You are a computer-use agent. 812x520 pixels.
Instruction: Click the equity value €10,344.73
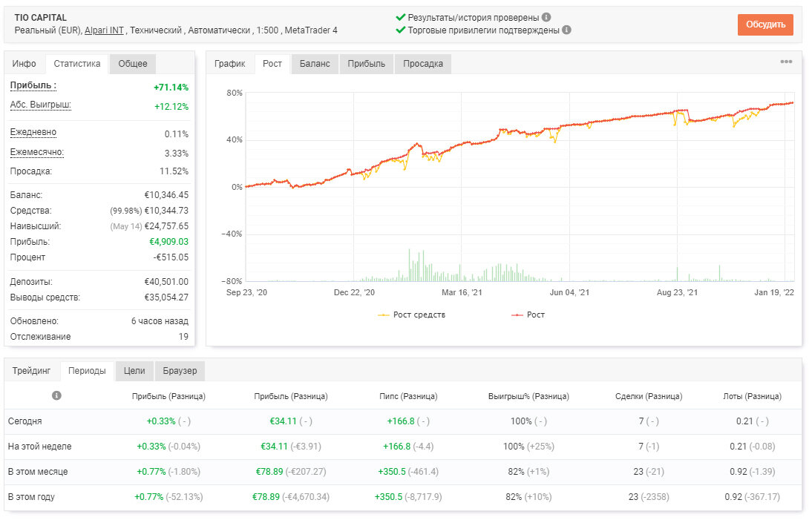pyautogui.click(x=166, y=211)
